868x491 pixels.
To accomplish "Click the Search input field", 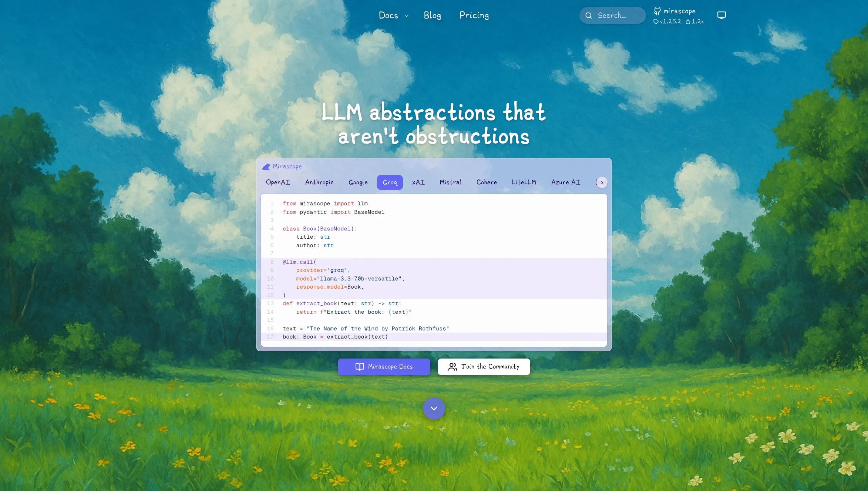I will coord(612,15).
